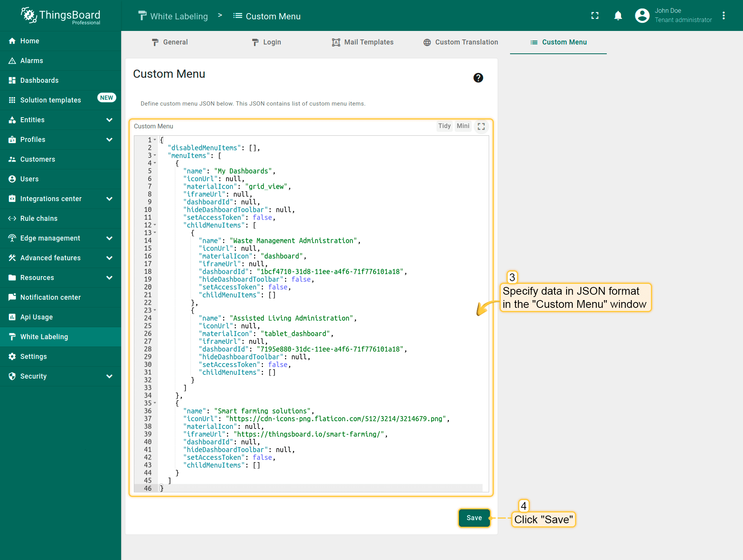743x560 pixels.
Task: Click the Settings gear icon
Action: tap(12, 357)
